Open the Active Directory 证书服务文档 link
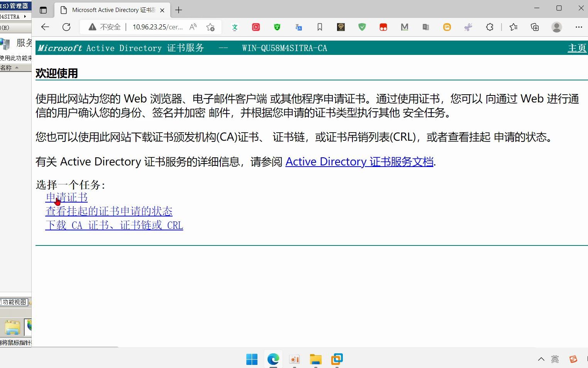588x368 pixels. pos(359,162)
